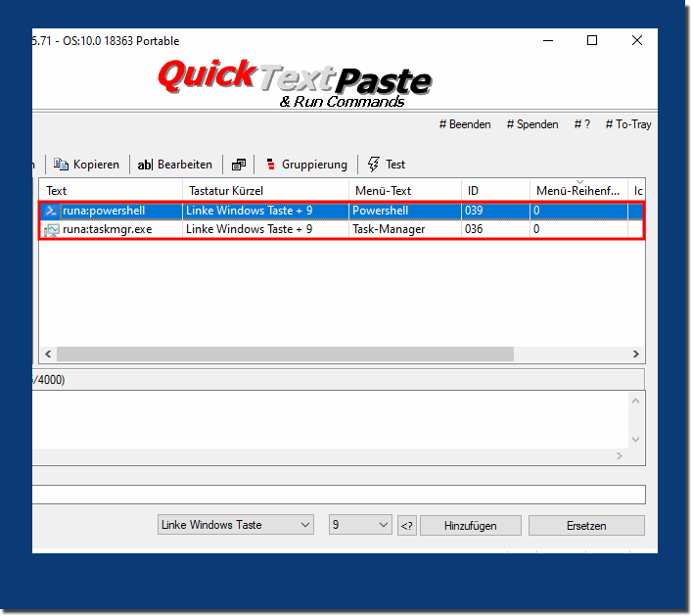Click inside the large text edit area
Image resolution: width=692 pixels, height=616 pixels.
point(330,420)
